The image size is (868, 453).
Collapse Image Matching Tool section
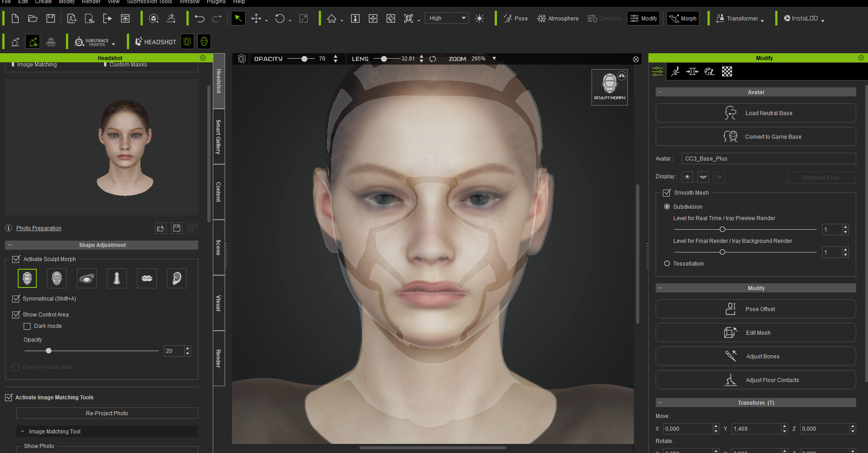pos(22,431)
